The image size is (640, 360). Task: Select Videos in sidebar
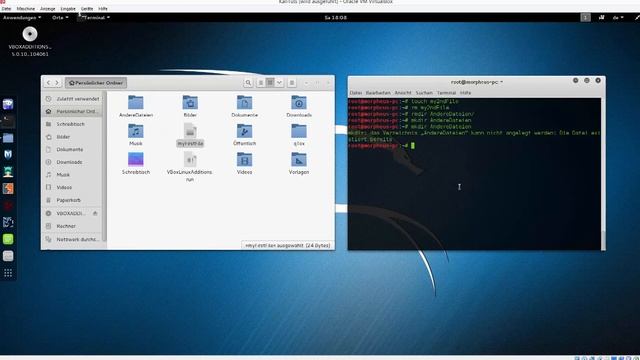[73, 187]
